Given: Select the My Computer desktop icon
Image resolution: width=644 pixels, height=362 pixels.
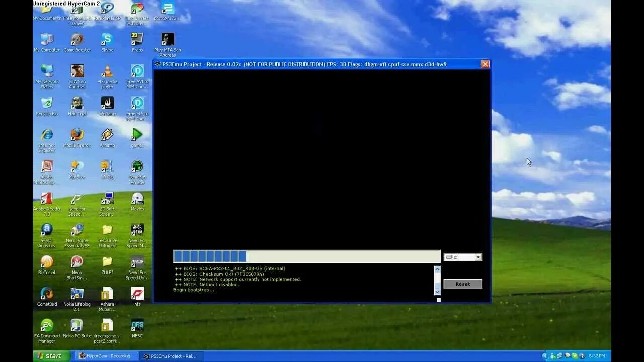Looking at the screenshot, I should tap(47, 43).
